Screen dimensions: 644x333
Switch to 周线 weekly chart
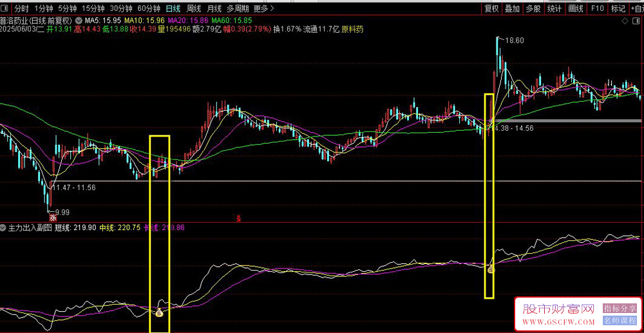(193, 8)
